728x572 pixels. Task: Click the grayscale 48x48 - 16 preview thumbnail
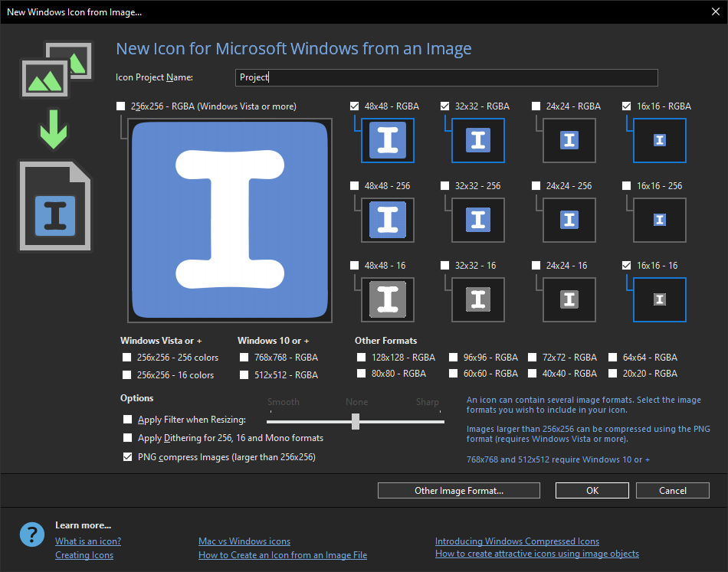point(387,299)
